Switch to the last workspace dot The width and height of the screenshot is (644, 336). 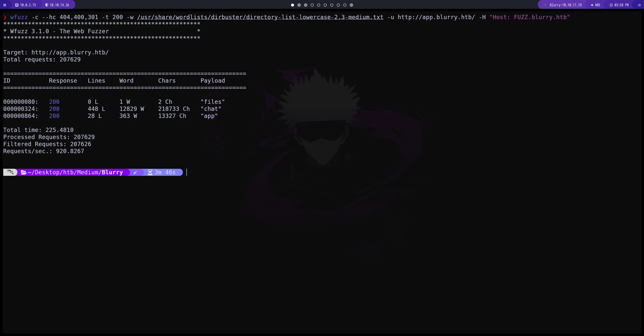tap(351, 5)
